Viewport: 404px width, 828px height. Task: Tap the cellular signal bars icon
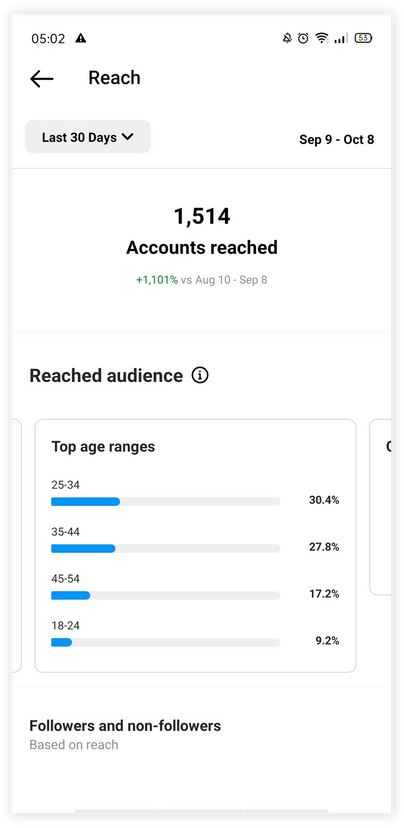341,38
